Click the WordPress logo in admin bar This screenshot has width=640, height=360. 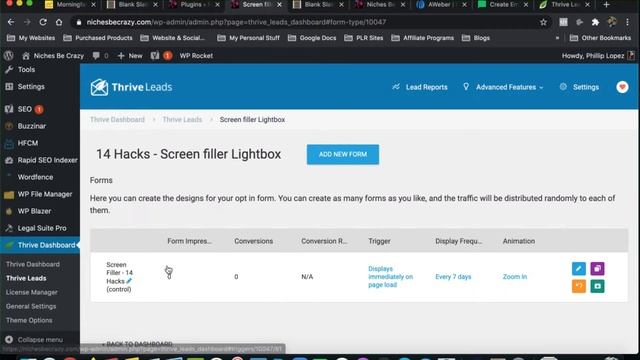coord(9,56)
